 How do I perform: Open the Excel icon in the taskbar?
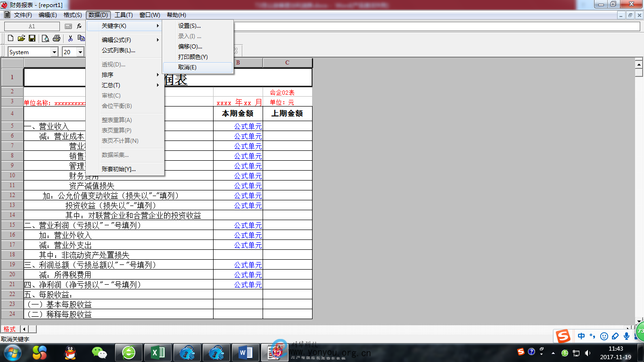tap(158, 352)
